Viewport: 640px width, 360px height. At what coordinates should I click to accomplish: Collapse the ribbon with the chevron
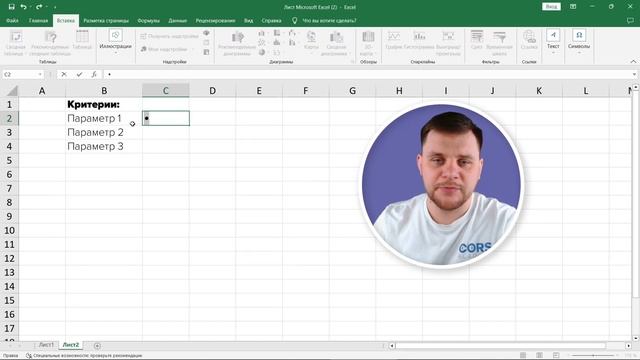(633, 62)
